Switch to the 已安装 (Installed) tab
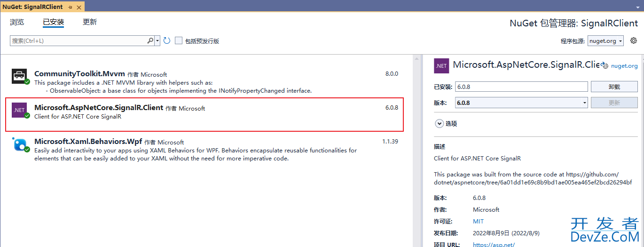This screenshot has height=247, width=644. [53, 22]
